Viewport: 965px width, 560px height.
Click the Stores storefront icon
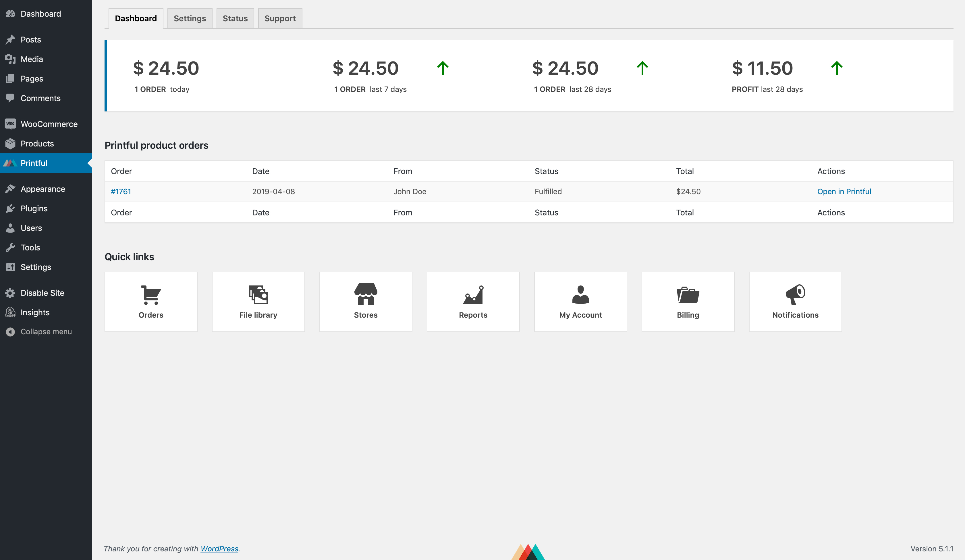pyautogui.click(x=366, y=294)
